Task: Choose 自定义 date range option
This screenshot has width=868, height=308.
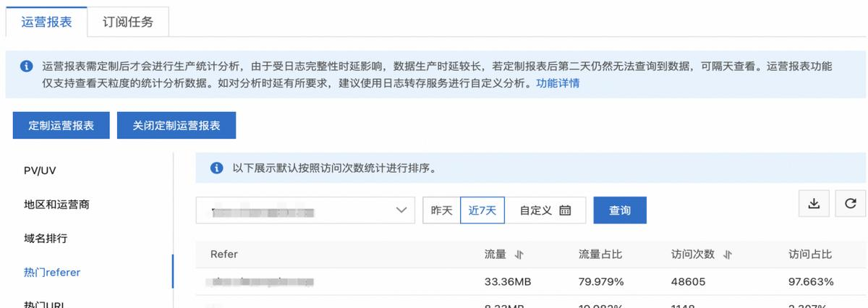Action: click(536, 210)
